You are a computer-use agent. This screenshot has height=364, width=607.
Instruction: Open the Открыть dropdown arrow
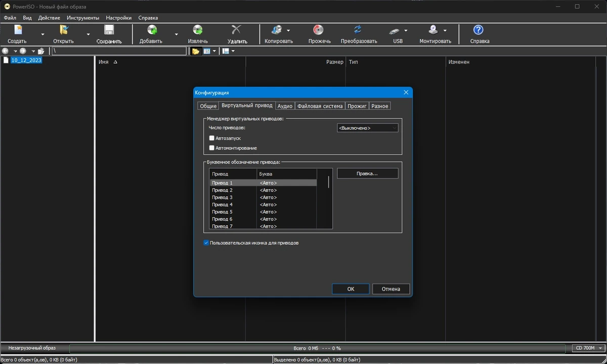pos(88,35)
